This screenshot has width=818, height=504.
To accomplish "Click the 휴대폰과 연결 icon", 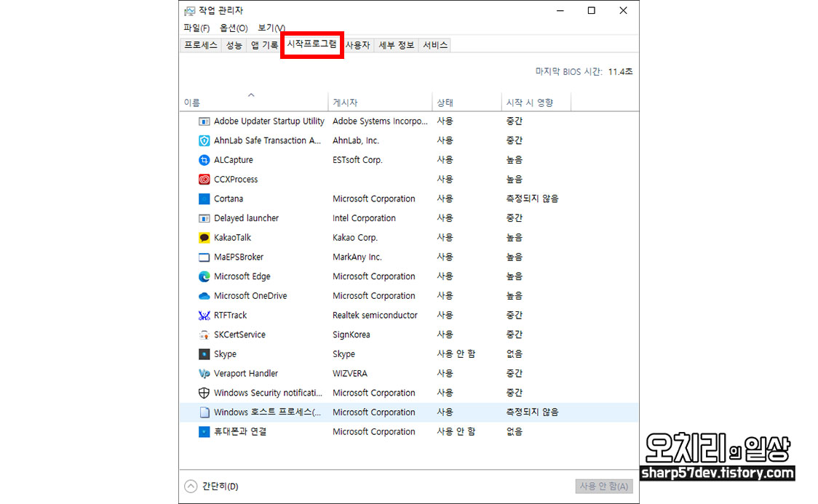I will (x=204, y=431).
